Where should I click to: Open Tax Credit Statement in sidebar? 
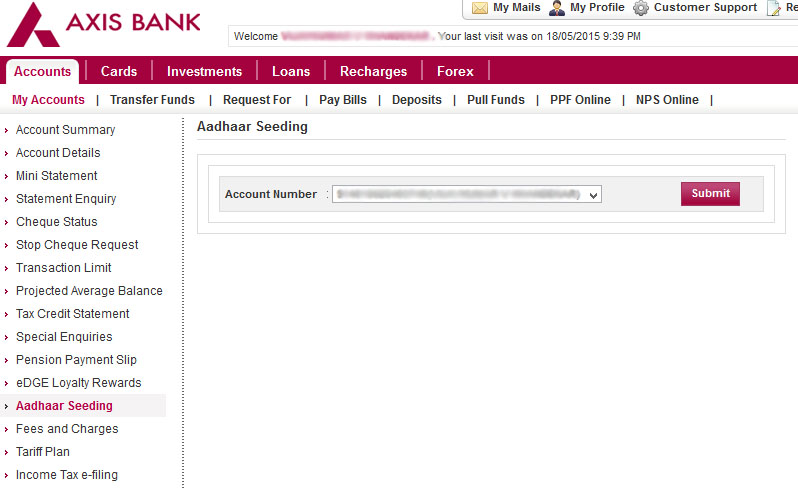click(73, 313)
